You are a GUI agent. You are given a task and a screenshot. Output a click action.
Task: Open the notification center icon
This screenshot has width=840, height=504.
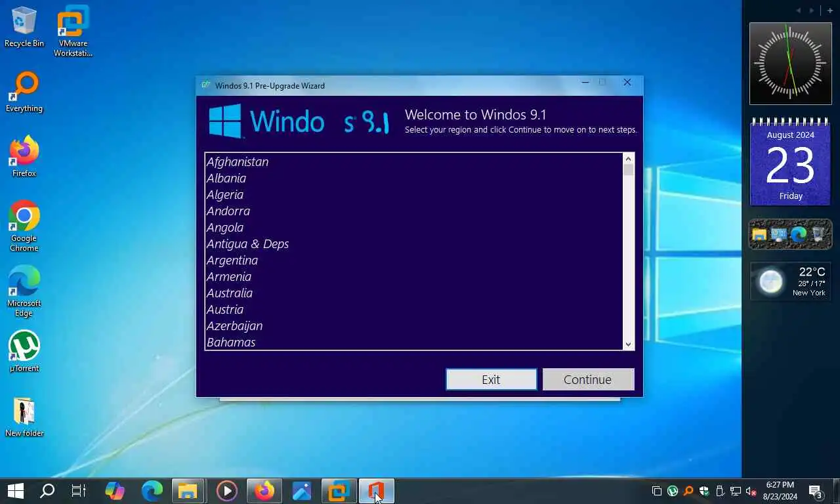point(816,492)
